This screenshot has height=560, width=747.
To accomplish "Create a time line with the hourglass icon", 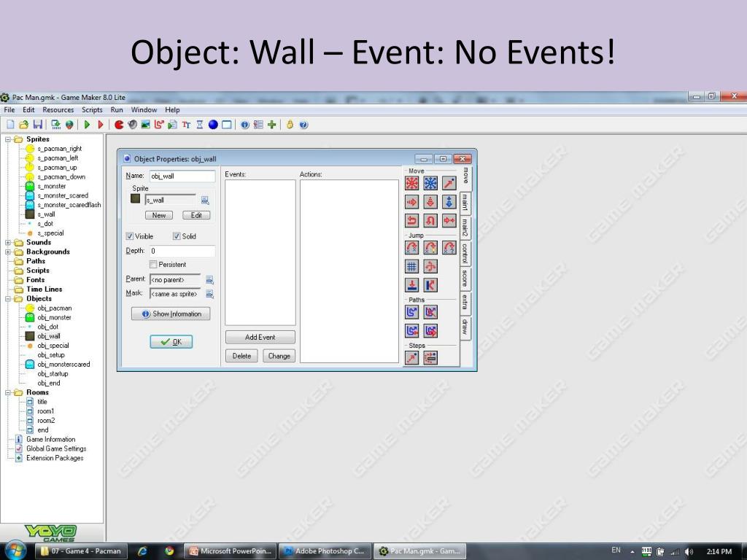I will pyautogui.click(x=200, y=125).
